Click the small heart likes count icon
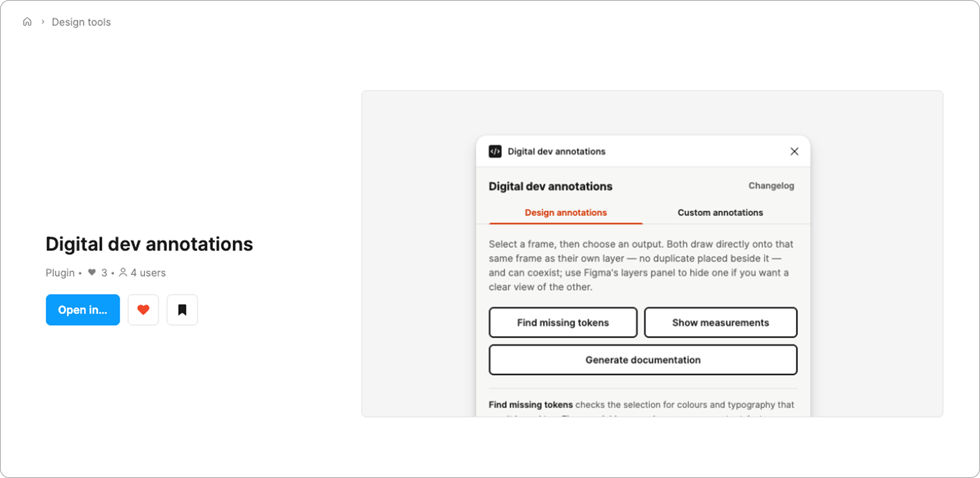980x478 pixels. click(x=92, y=272)
